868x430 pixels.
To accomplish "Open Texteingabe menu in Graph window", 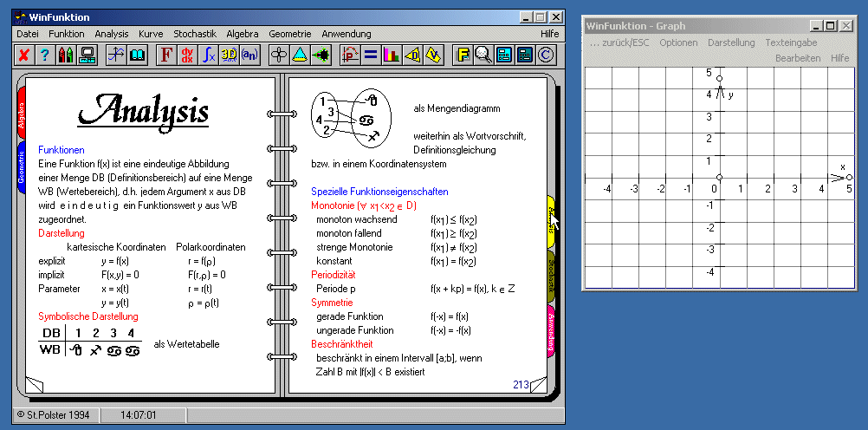I will [x=791, y=42].
